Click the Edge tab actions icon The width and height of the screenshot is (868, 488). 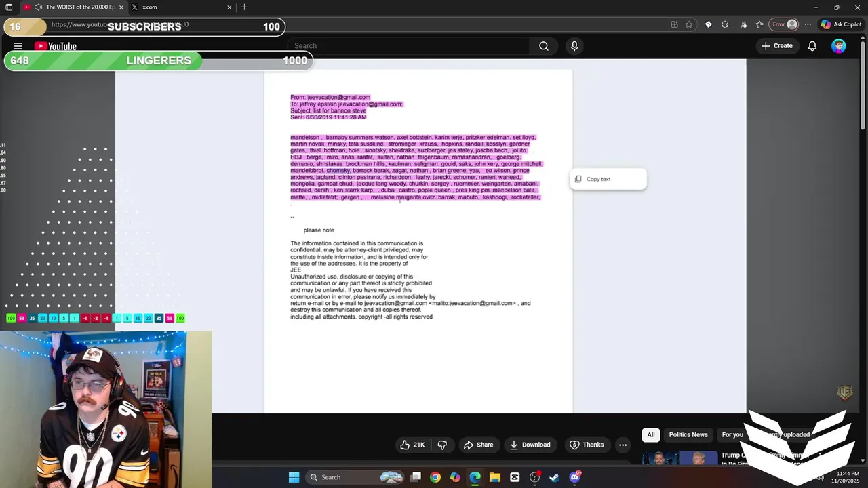coord(9,7)
